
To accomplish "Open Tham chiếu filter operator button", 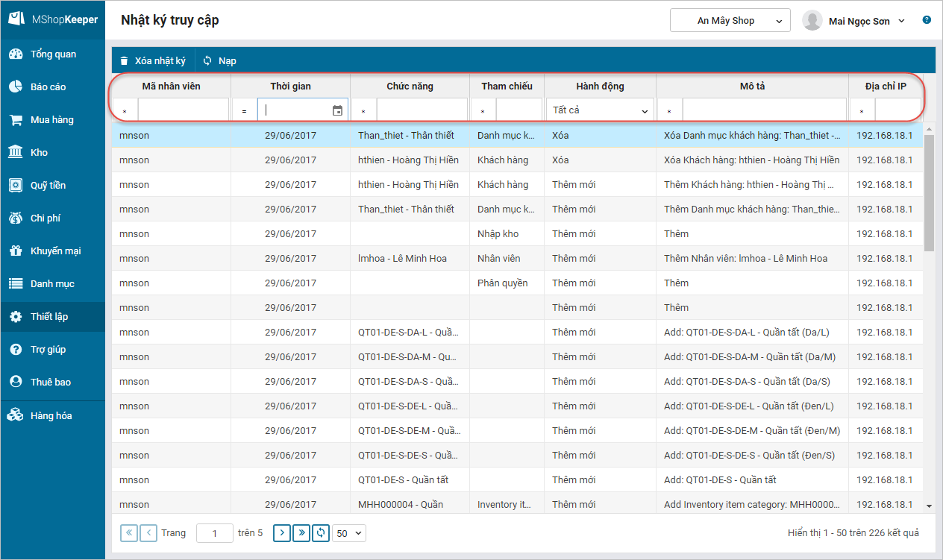I will click(483, 110).
